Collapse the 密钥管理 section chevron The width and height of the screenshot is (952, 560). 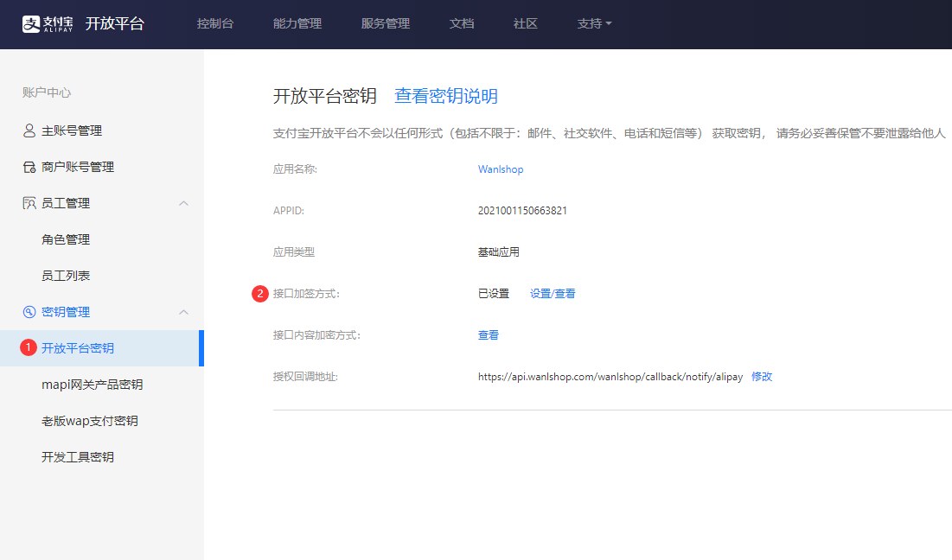(183, 312)
